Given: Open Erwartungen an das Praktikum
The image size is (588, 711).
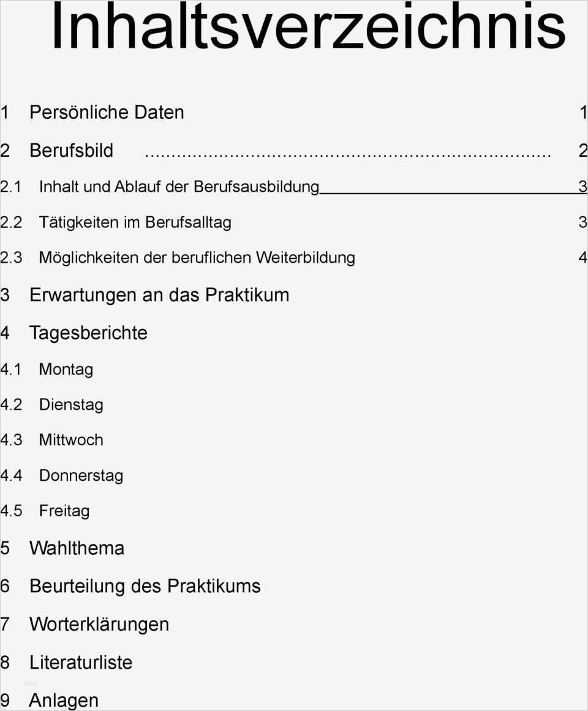Looking at the screenshot, I should (x=159, y=295).
